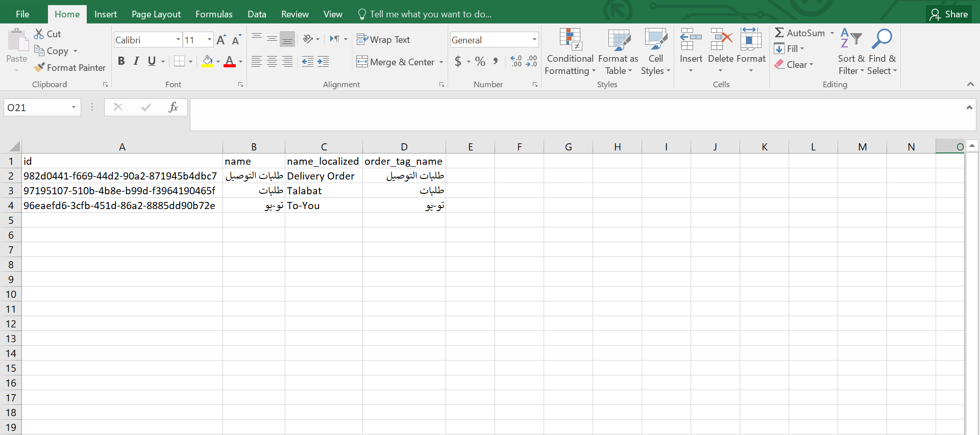Click the Increase Indent icon
The height and width of the screenshot is (435, 980).
pyautogui.click(x=323, y=62)
